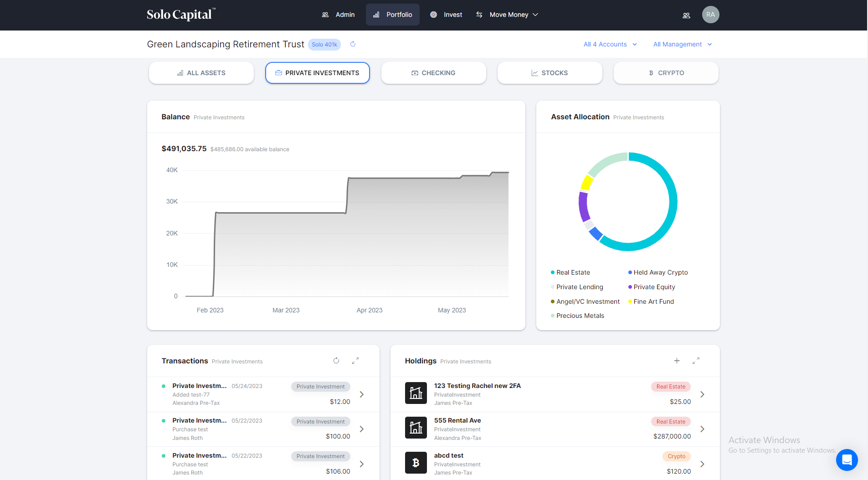The image size is (868, 480).
Task: Toggle Real Estate legend item in chart
Action: 573,272
